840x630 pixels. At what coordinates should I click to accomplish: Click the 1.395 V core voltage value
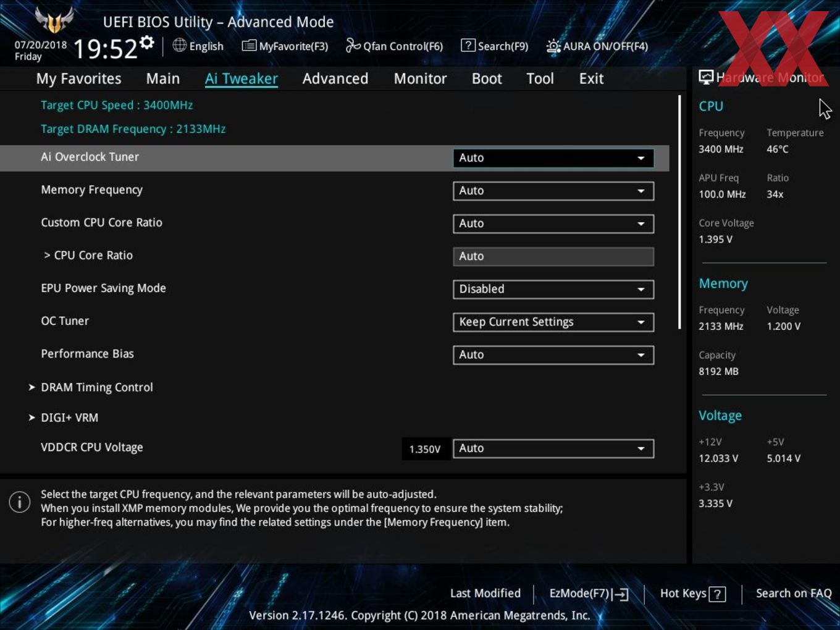(x=715, y=239)
